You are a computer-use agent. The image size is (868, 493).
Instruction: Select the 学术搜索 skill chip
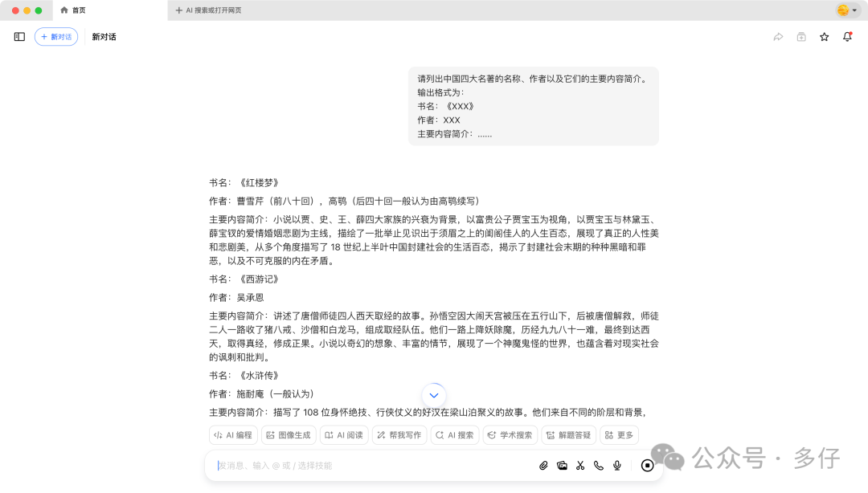click(x=510, y=435)
